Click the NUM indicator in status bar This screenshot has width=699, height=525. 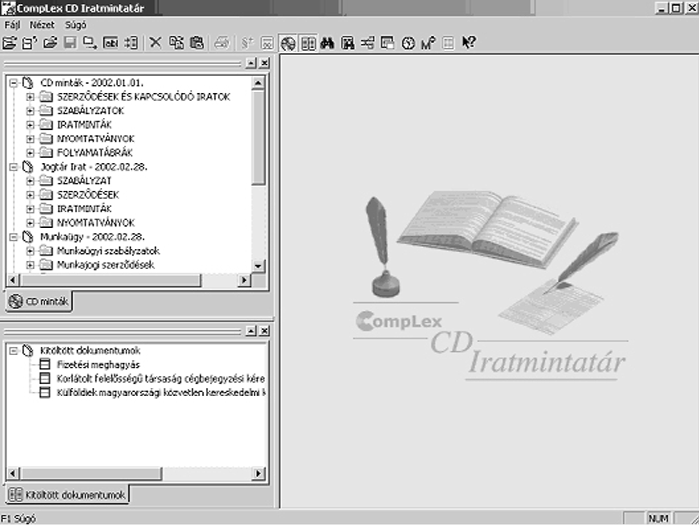click(x=658, y=518)
